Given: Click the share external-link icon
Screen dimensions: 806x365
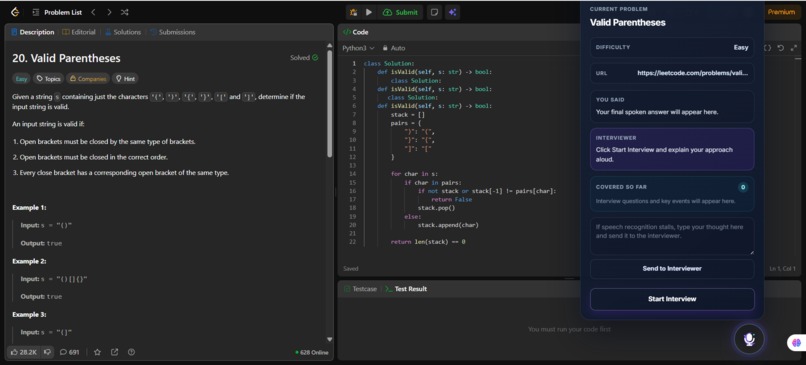Looking at the screenshot, I should [115, 352].
